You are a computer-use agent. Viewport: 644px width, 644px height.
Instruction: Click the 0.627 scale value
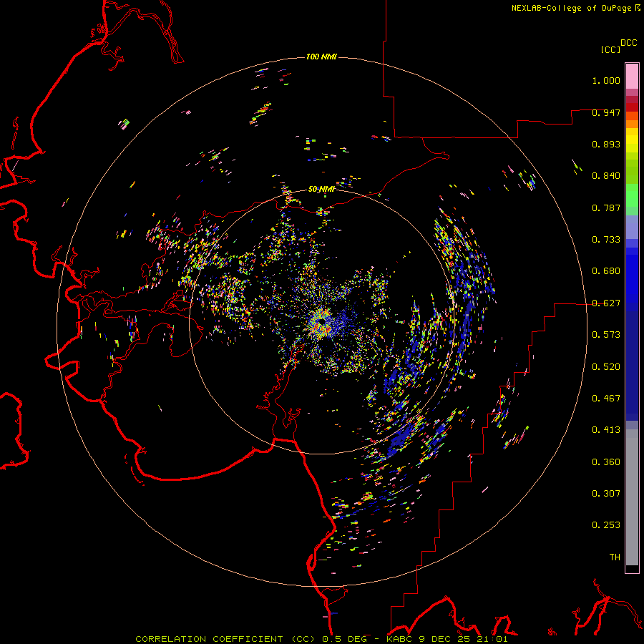point(606,303)
